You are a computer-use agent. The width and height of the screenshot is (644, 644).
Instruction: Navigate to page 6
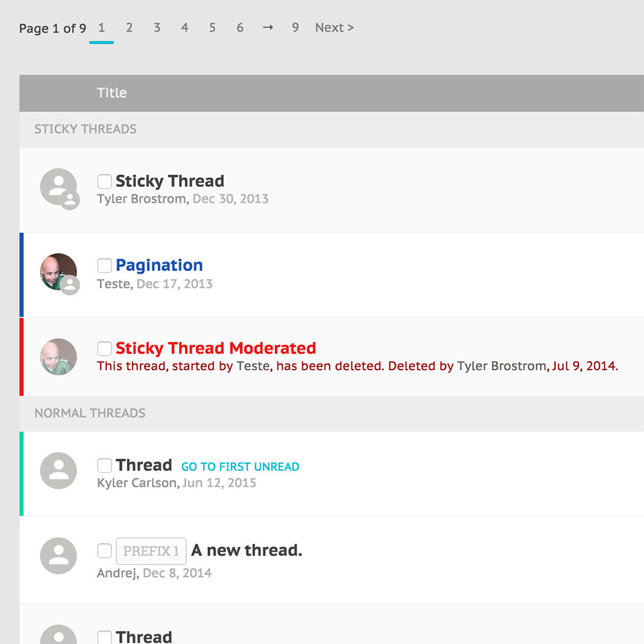pyautogui.click(x=240, y=28)
